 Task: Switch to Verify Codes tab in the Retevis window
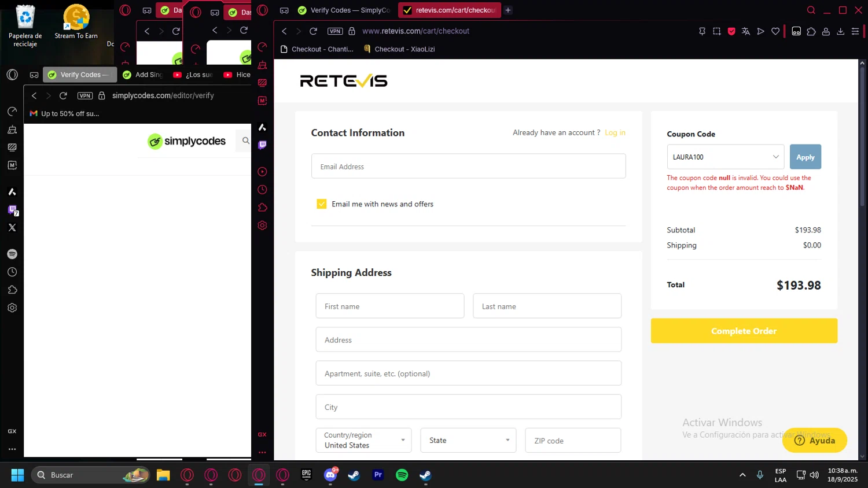pos(344,10)
